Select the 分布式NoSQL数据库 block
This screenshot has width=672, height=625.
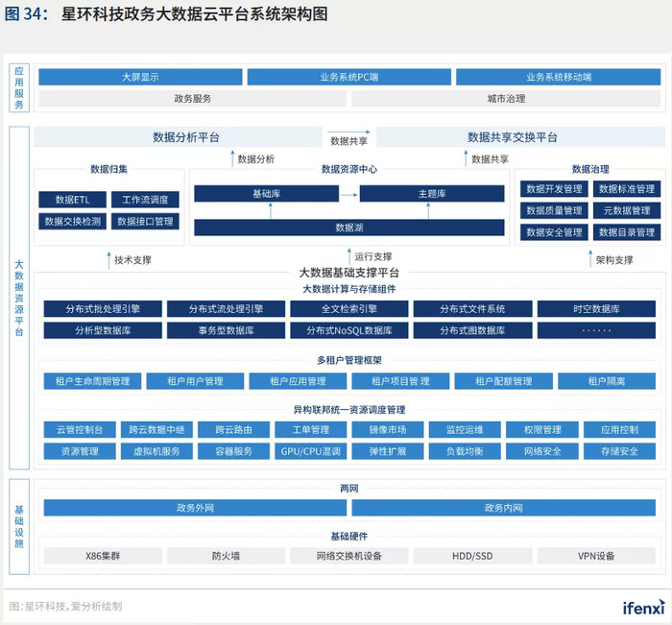tap(349, 330)
